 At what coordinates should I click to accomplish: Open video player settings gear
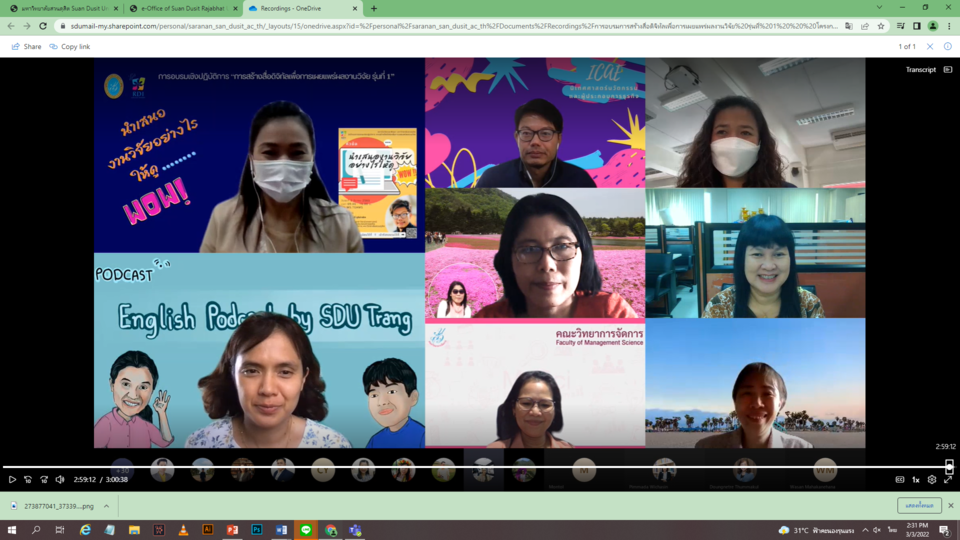pyautogui.click(x=932, y=479)
